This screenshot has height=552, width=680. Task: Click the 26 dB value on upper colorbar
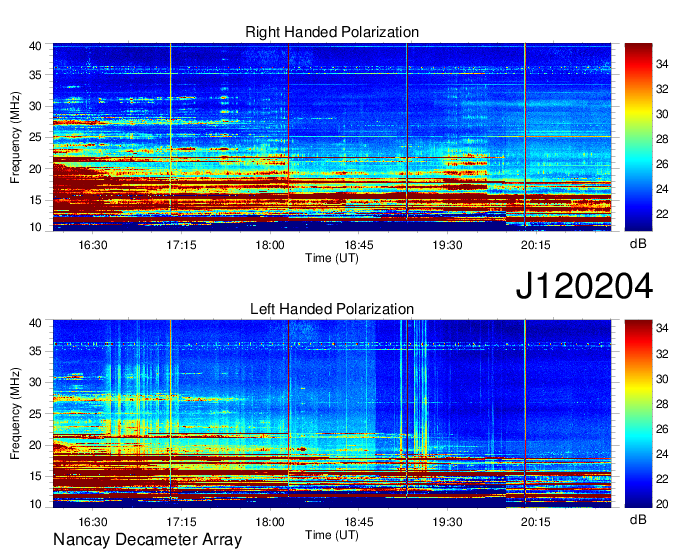(x=662, y=164)
